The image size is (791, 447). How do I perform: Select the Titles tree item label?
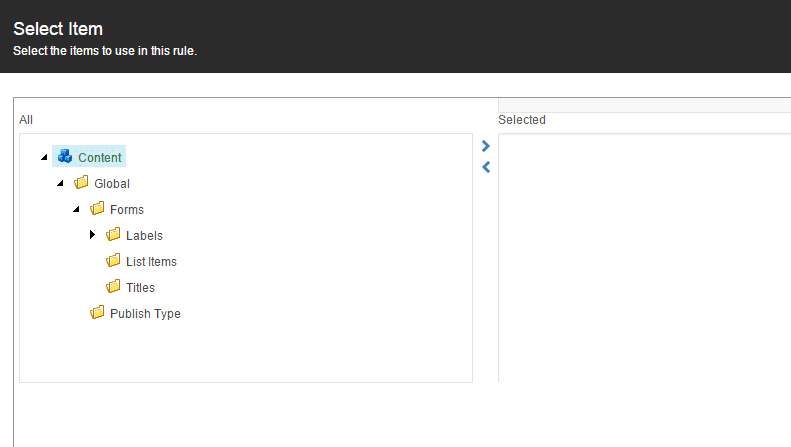tap(140, 288)
